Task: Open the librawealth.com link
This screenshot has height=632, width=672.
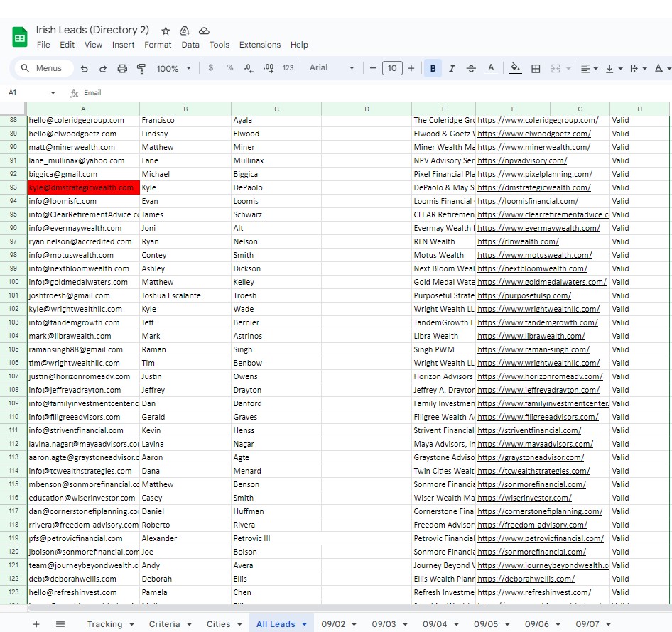Action: [531, 336]
